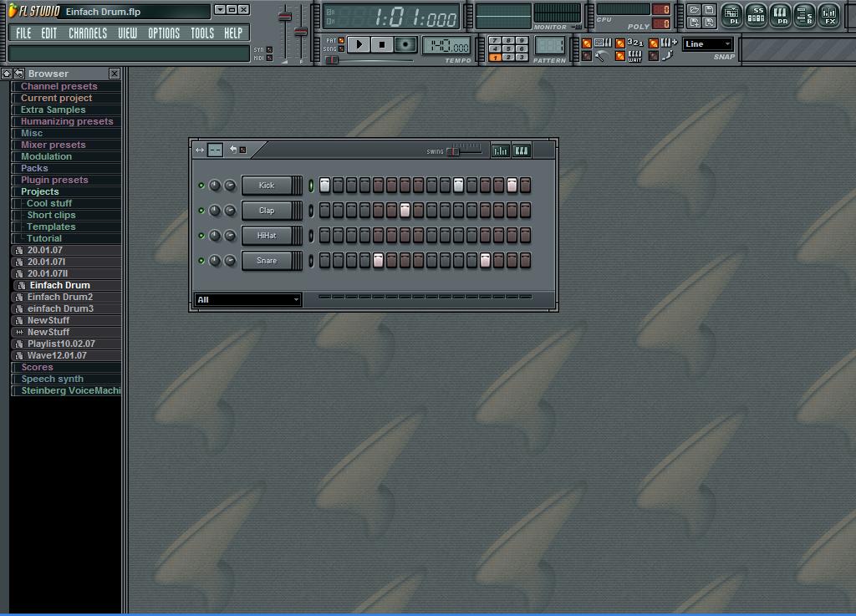Click the tempo display showing 140
Image resolution: width=856 pixels, height=616 pixels.
446,46
